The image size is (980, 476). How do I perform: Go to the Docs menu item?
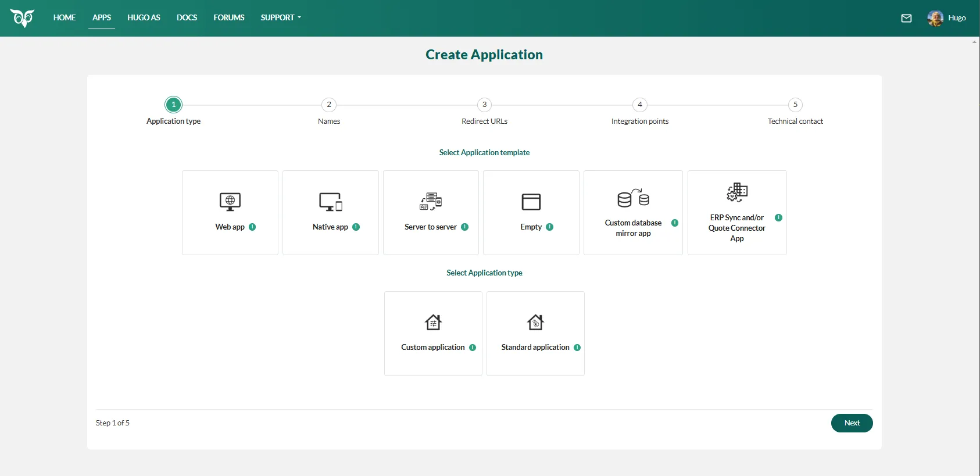coord(187,17)
